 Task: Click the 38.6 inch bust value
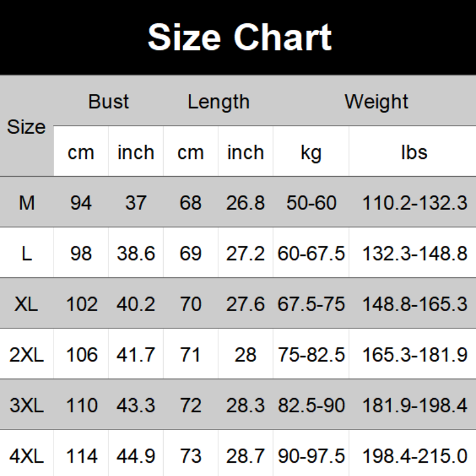click(136, 253)
